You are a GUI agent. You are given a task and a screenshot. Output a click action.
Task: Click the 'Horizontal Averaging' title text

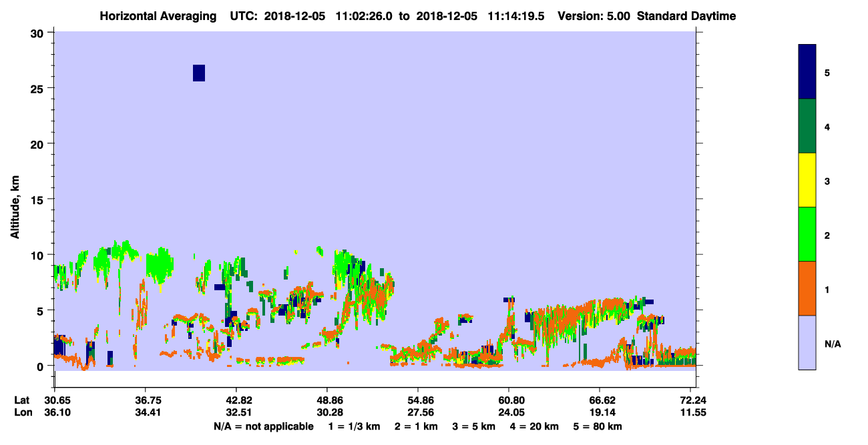158,16
